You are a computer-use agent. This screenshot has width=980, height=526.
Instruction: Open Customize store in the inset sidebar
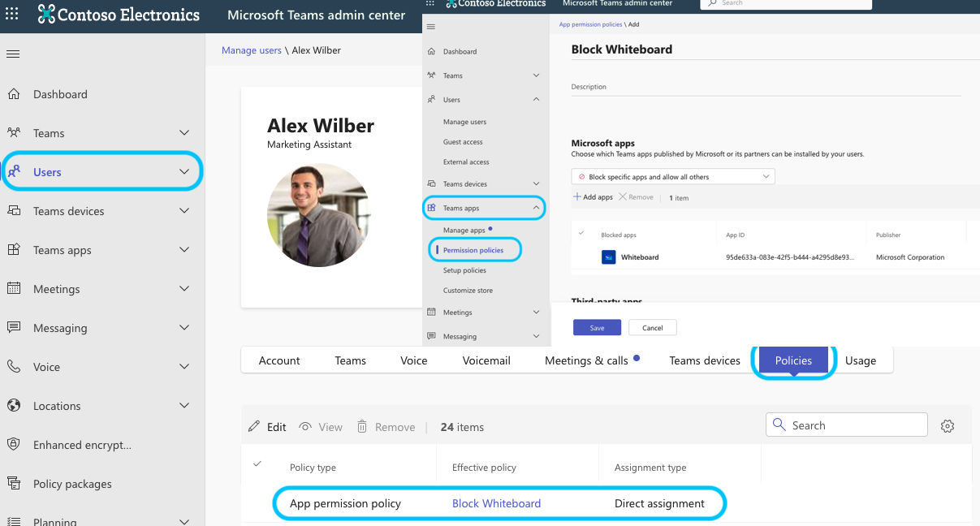(468, 291)
